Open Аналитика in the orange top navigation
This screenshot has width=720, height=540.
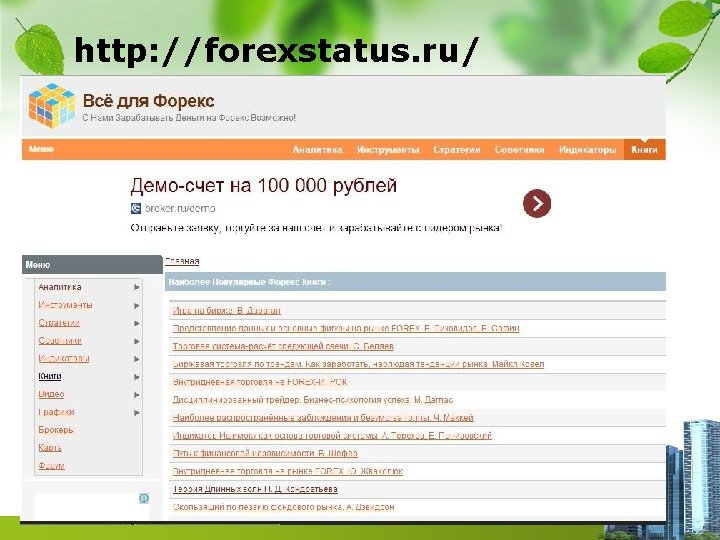coord(317,150)
